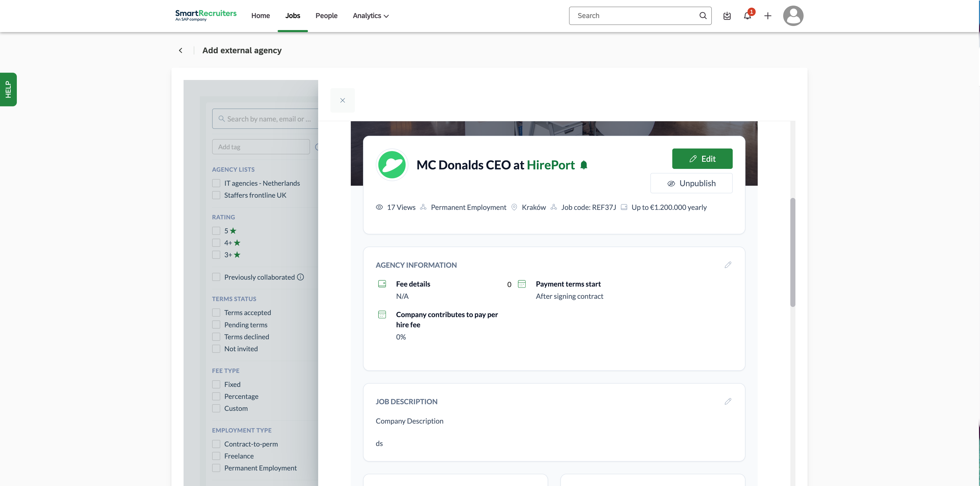Click the green Edit button
Image resolution: width=980 pixels, height=486 pixels.
[x=702, y=159]
